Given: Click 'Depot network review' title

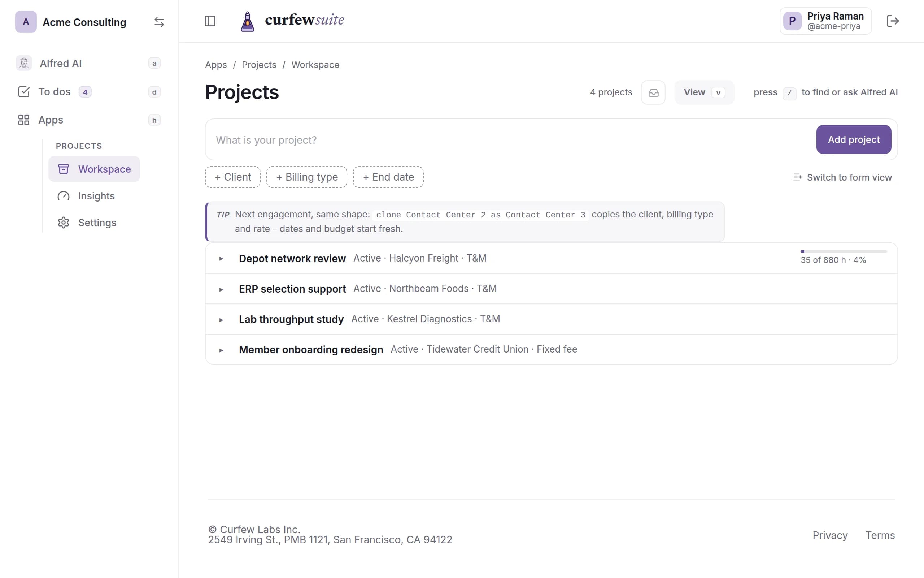Looking at the screenshot, I should click(292, 259).
